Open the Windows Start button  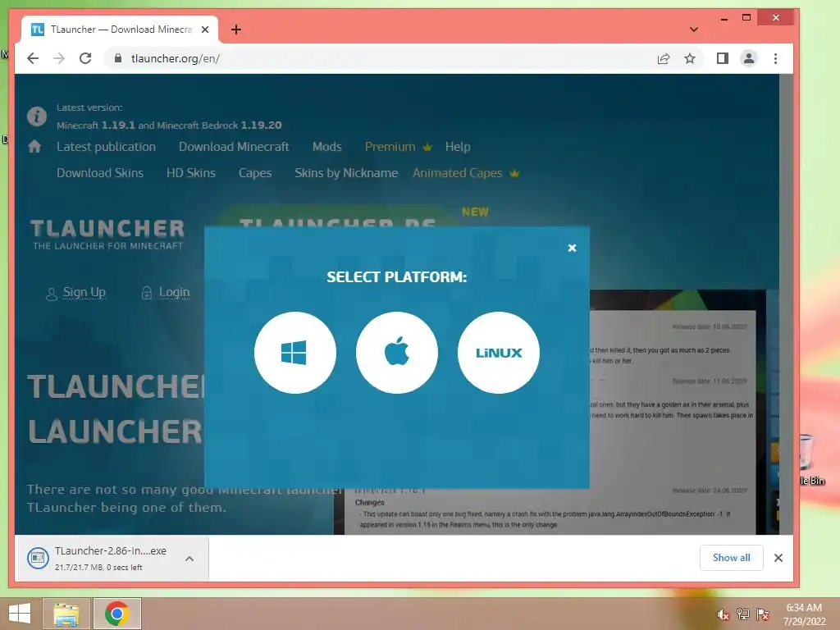point(20,614)
